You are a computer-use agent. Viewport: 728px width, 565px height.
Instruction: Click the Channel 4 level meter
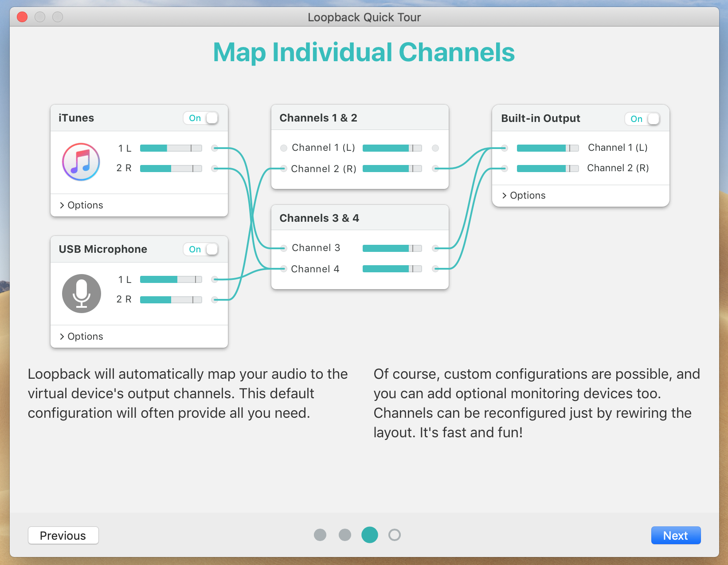click(392, 269)
